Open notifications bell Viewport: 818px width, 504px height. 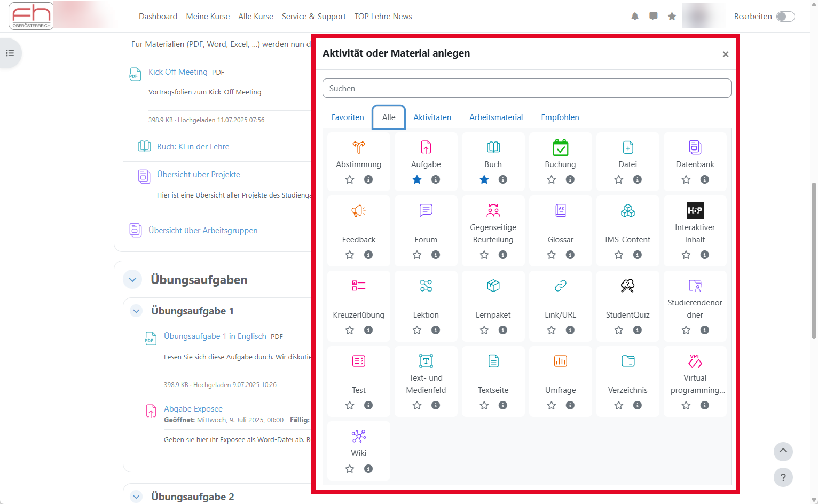(635, 17)
